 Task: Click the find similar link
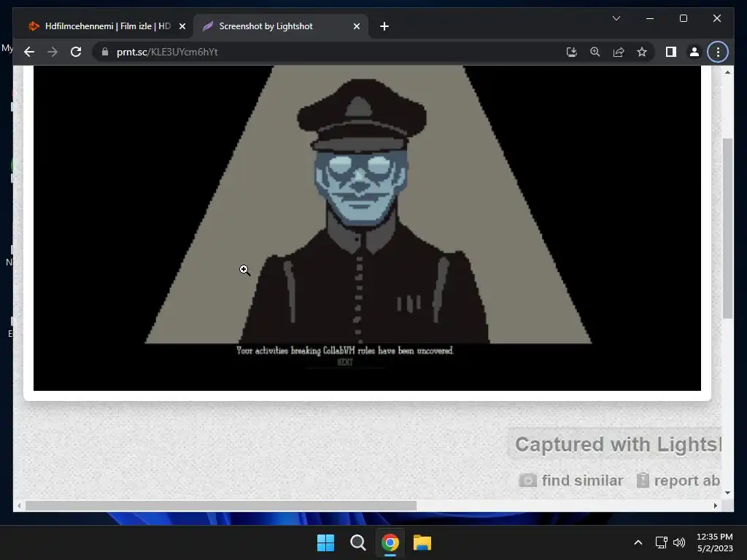pos(570,481)
